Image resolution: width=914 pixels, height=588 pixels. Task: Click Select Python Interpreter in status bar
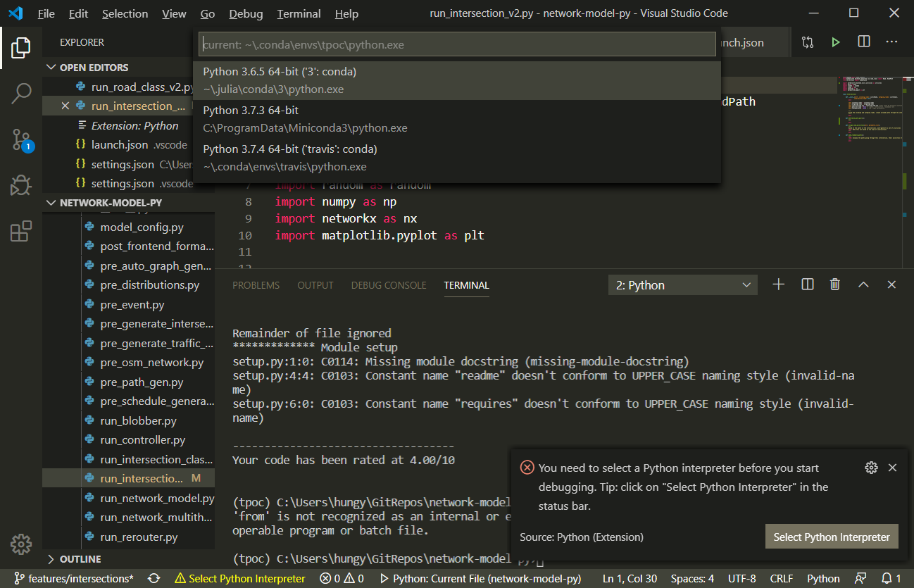tap(239, 578)
